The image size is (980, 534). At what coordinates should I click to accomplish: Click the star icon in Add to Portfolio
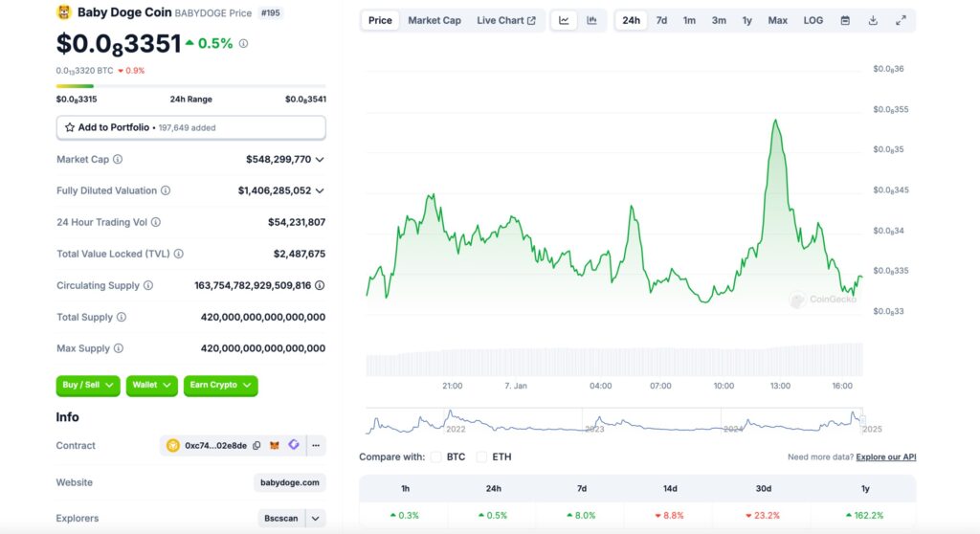point(69,127)
